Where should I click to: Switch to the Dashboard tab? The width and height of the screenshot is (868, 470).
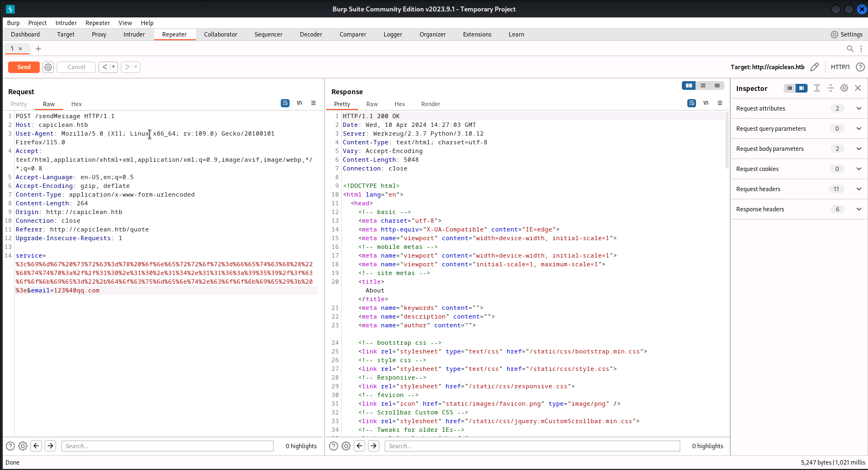point(26,34)
